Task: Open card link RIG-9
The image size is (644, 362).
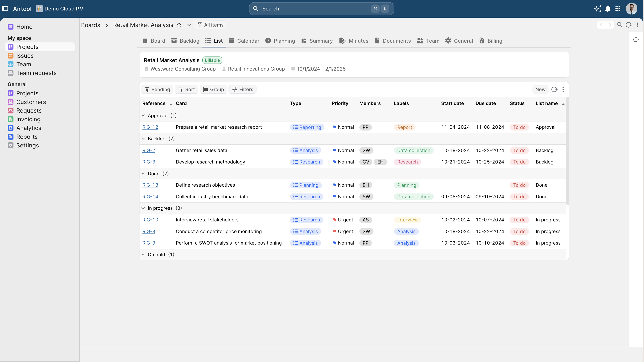Action: pos(149,243)
